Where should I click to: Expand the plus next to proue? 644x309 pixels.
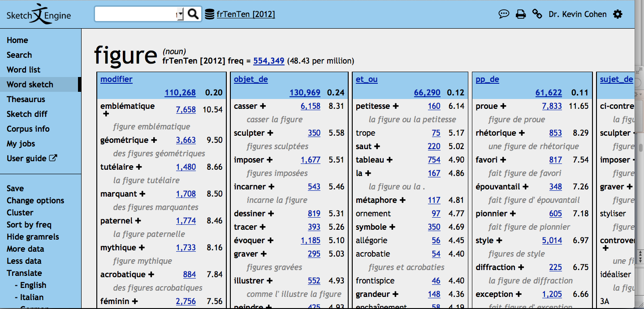click(x=503, y=106)
